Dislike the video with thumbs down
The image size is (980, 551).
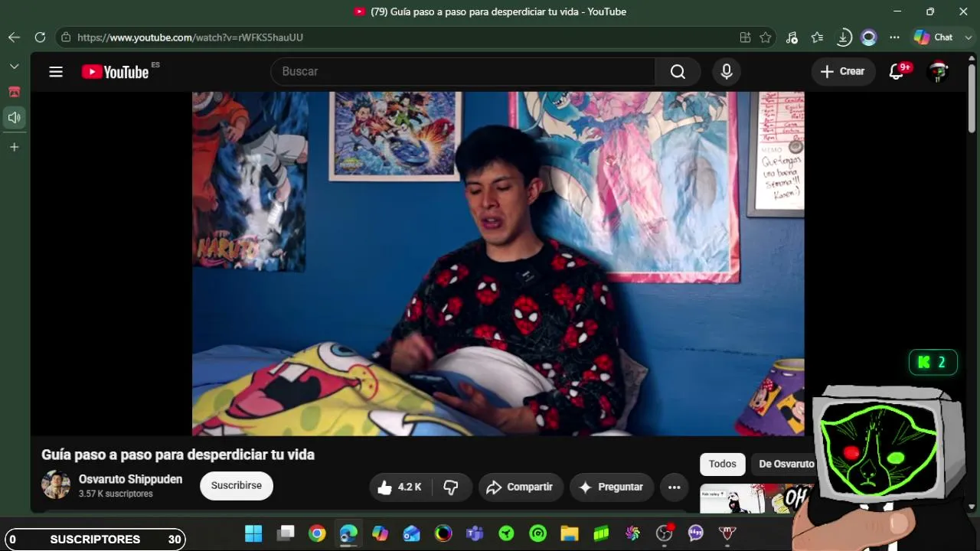451,487
